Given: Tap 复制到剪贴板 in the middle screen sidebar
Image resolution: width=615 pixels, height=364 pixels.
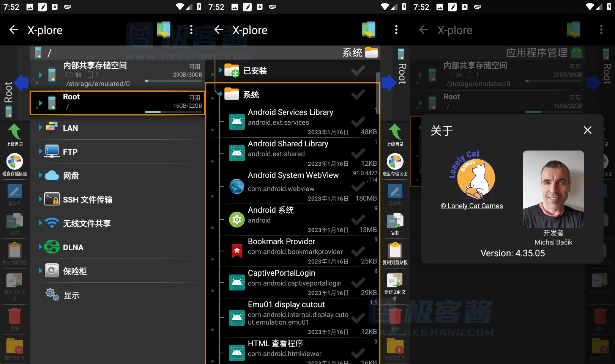Looking at the screenshot, I should tap(395, 254).
